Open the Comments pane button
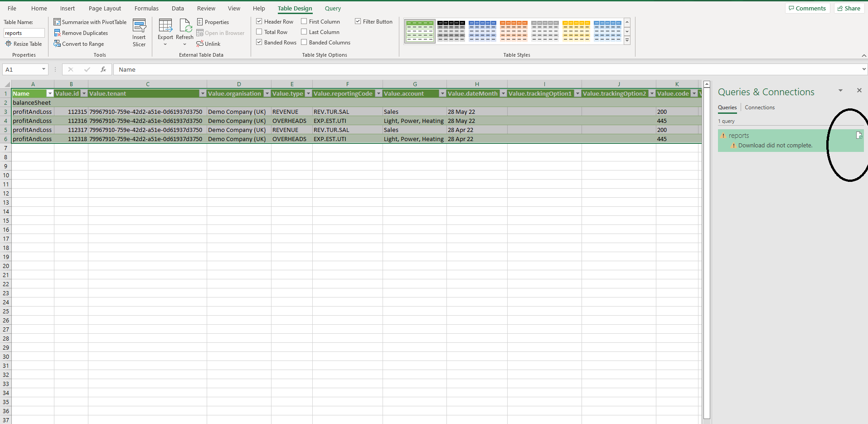868x424 pixels. click(807, 8)
